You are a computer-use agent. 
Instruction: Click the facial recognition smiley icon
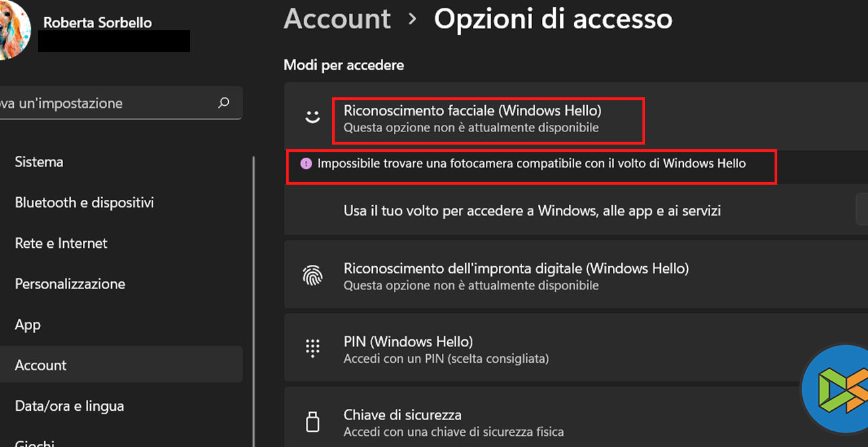coord(312,117)
